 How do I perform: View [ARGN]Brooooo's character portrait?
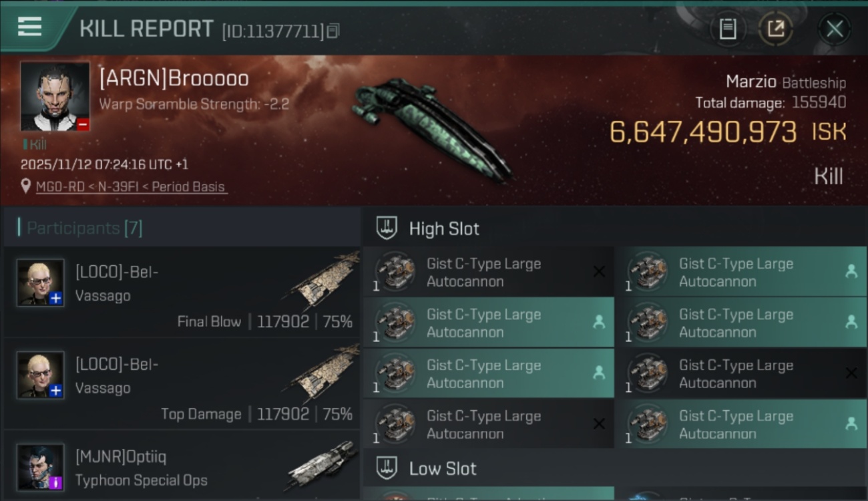coord(55,96)
